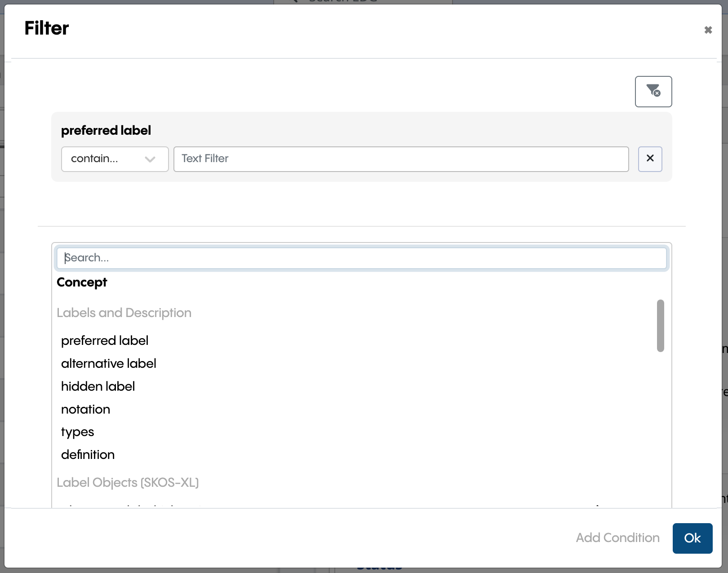Select 'preferred label' under Labels and Description
The height and width of the screenshot is (573, 728).
pos(105,341)
